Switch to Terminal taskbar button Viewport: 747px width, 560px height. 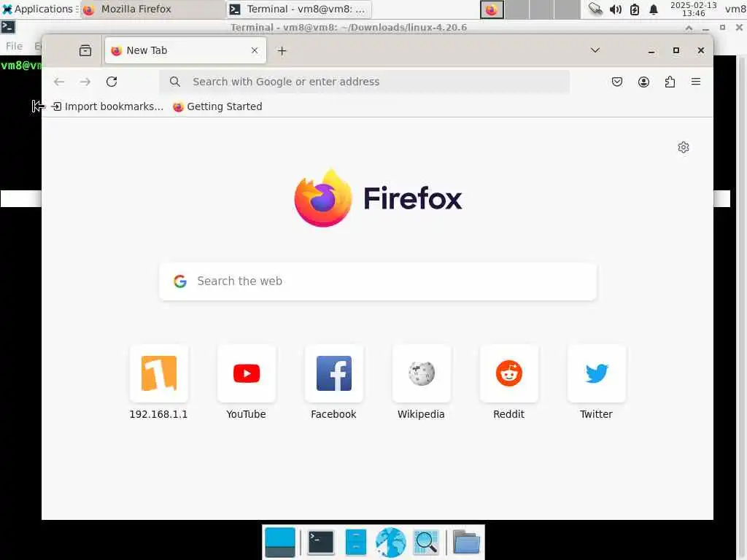pos(298,9)
